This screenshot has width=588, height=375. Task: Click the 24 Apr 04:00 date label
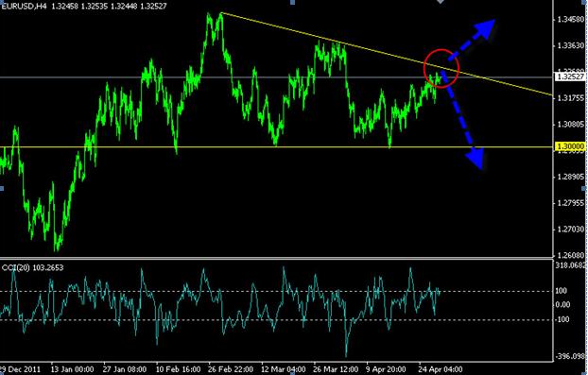[440, 369]
